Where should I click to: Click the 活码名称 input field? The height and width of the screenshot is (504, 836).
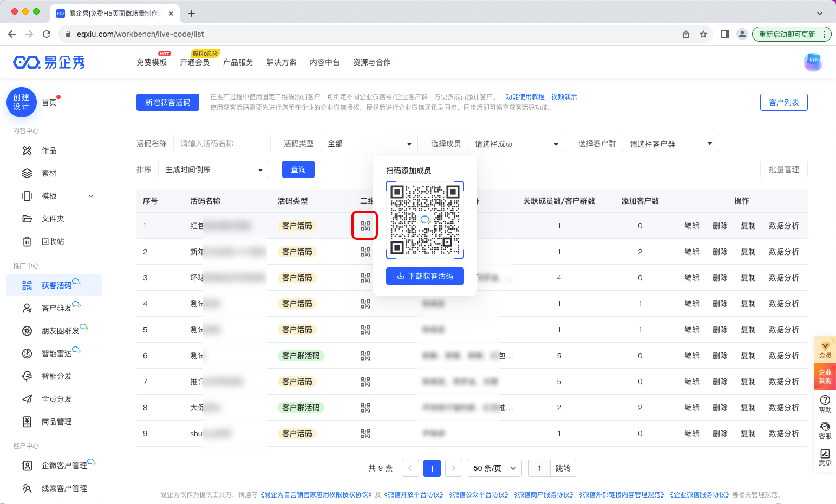click(x=222, y=143)
